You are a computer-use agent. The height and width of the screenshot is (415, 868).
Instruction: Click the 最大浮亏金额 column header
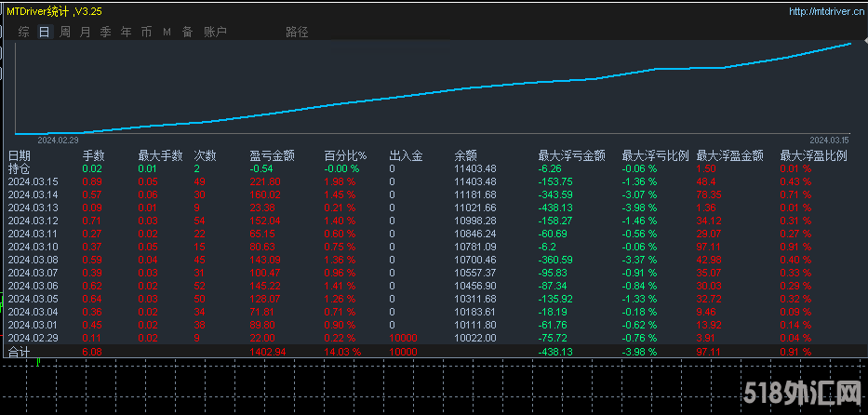(x=572, y=155)
